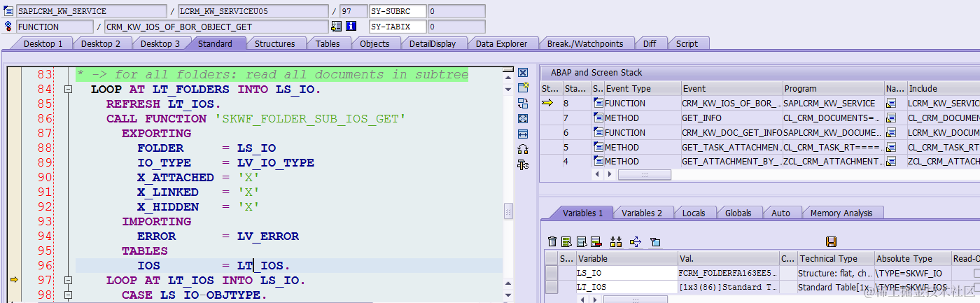Screen dimensions: 980x303
Task: Click the Technical Type column header
Action: pyautogui.click(x=836, y=258)
